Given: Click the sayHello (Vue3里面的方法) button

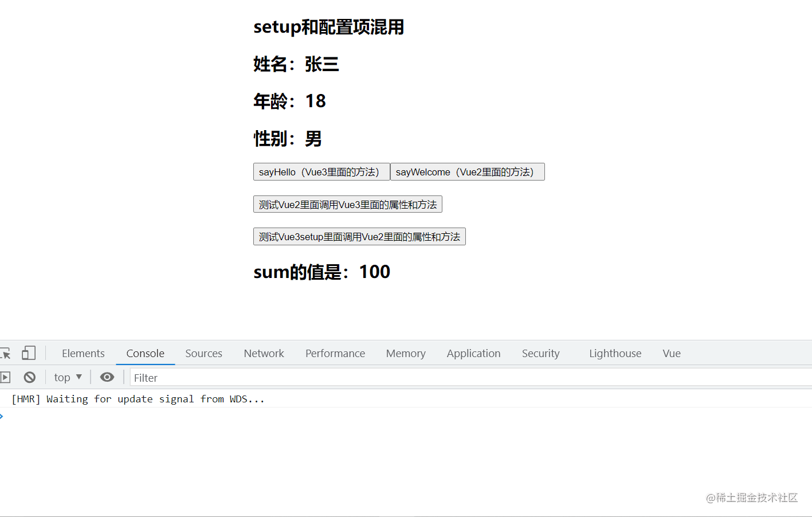Looking at the screenshot, I should click(321, 171).
